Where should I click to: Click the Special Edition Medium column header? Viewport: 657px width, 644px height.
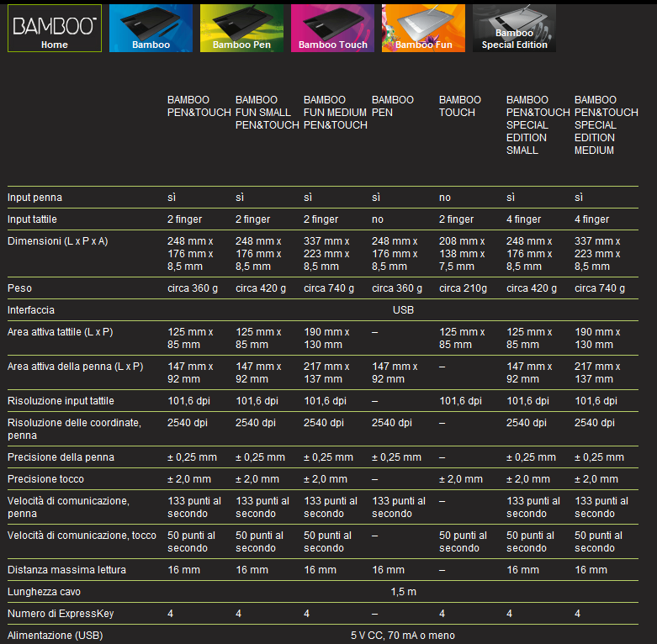tap(606, 124)
